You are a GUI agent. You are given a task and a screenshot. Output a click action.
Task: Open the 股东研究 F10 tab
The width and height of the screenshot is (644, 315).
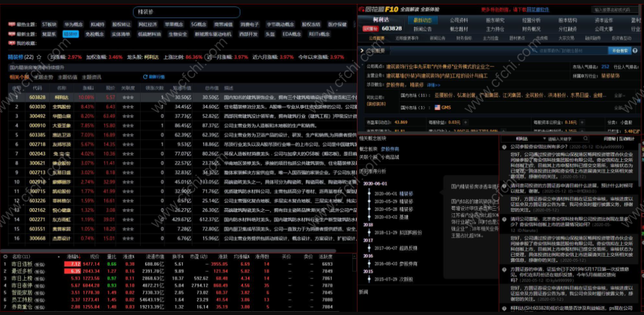[495, 20]
